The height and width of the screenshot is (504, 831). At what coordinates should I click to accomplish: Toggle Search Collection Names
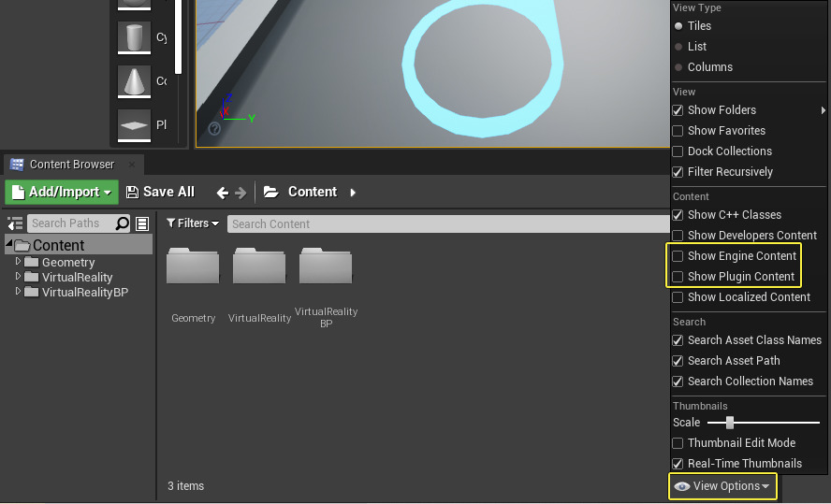678,382
